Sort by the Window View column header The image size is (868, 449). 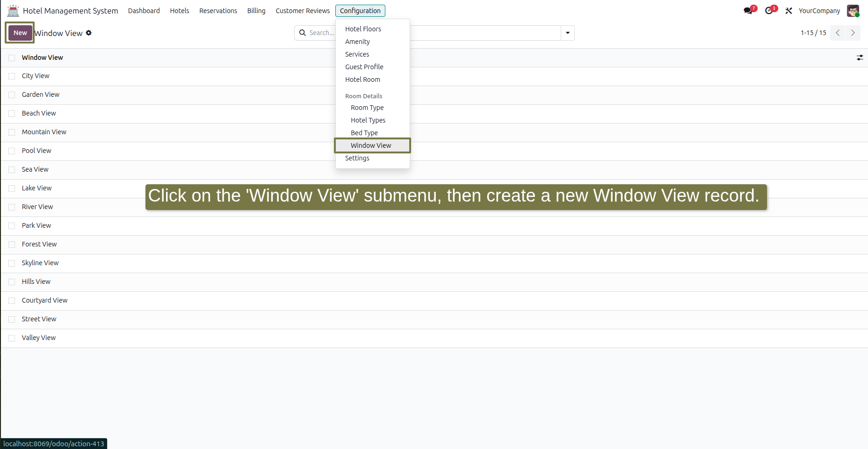[x=42, y=58]
